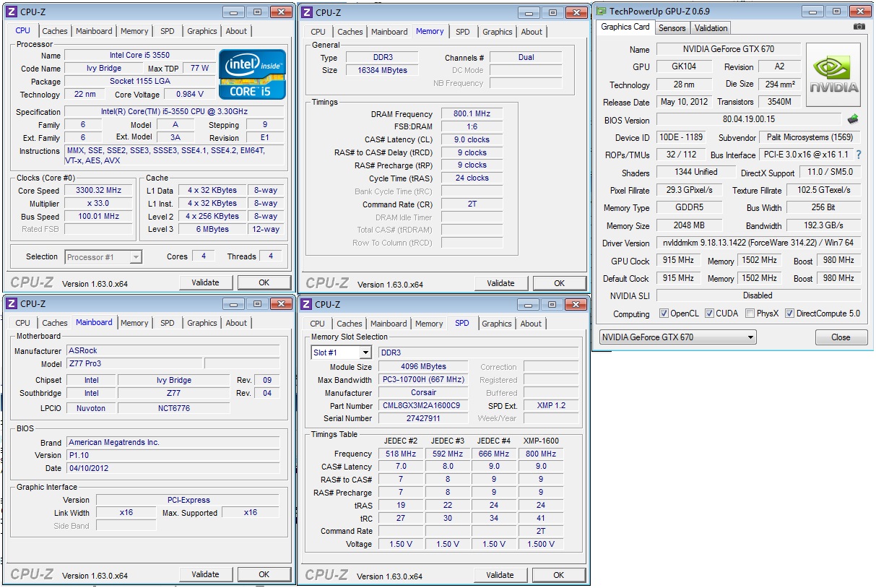Click the Instructions list starting 'MMX, SSE'
876x588 pixels.
[x=175, y=155]
